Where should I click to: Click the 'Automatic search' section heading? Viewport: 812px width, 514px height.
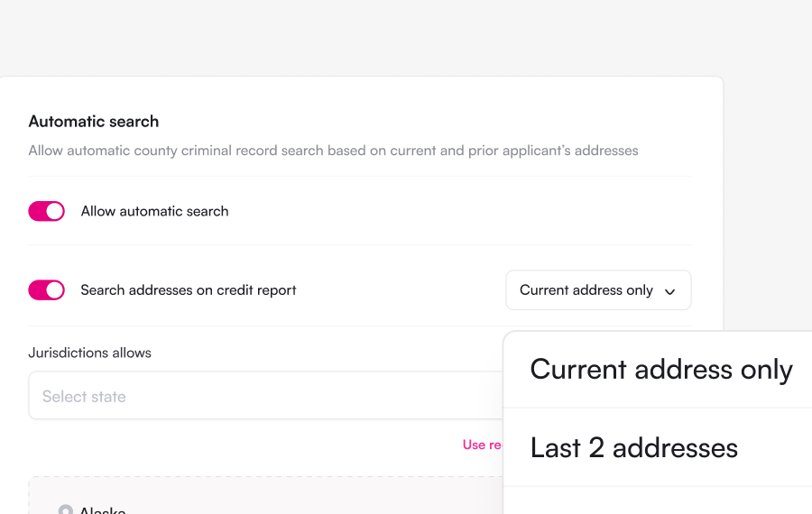point(94,121)
